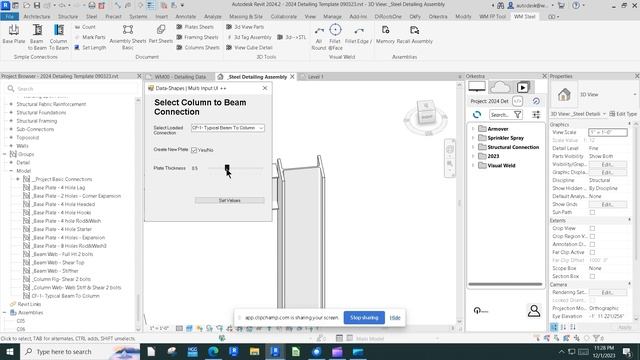
Task: Open Plates Sheets document tool
Action: tap(195, 27)
